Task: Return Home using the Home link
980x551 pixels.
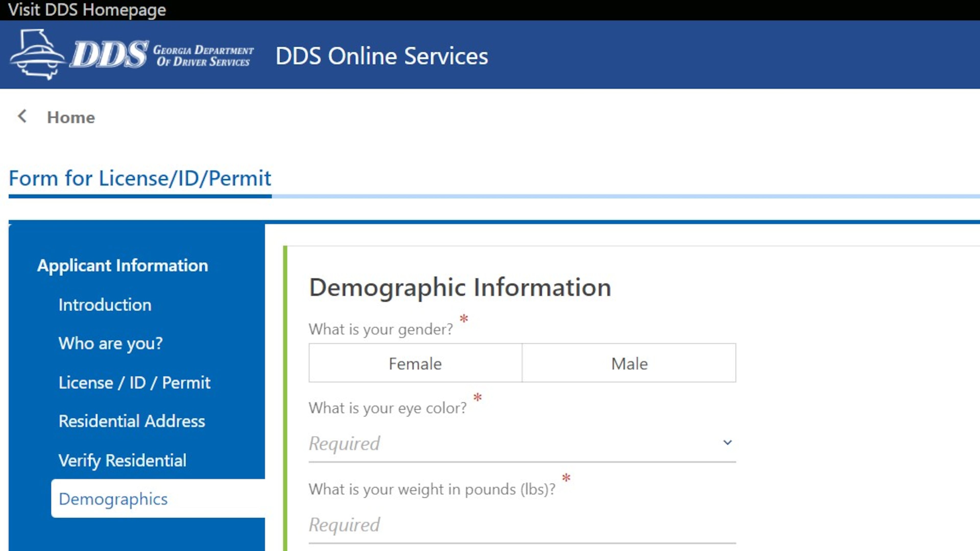Action: pyautogui.click(x=71, y=117)
